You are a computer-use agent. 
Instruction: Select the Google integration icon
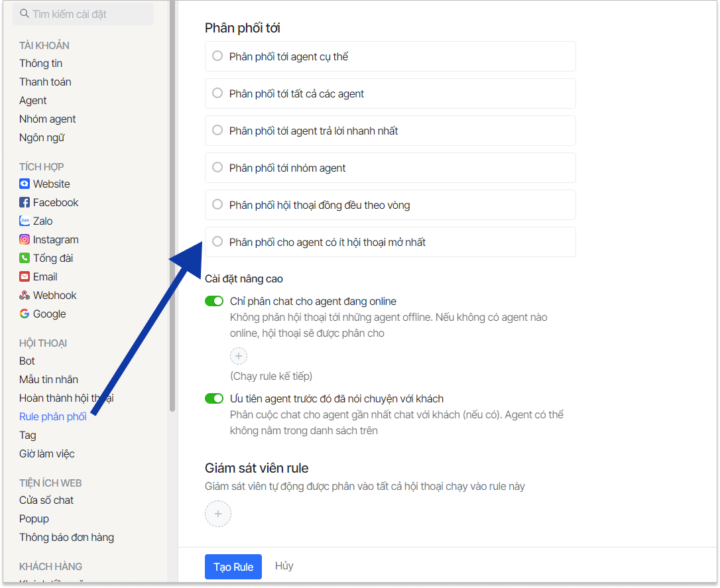tap(25, 314)
